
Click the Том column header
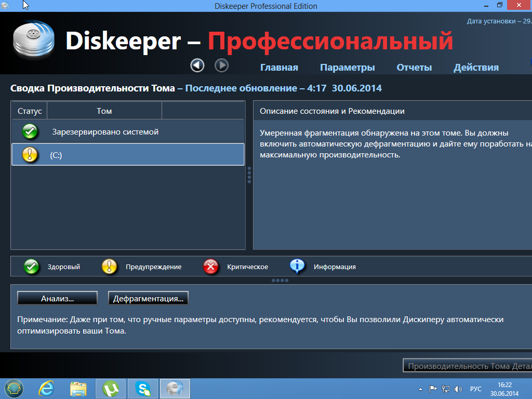(x=104, y=111)
